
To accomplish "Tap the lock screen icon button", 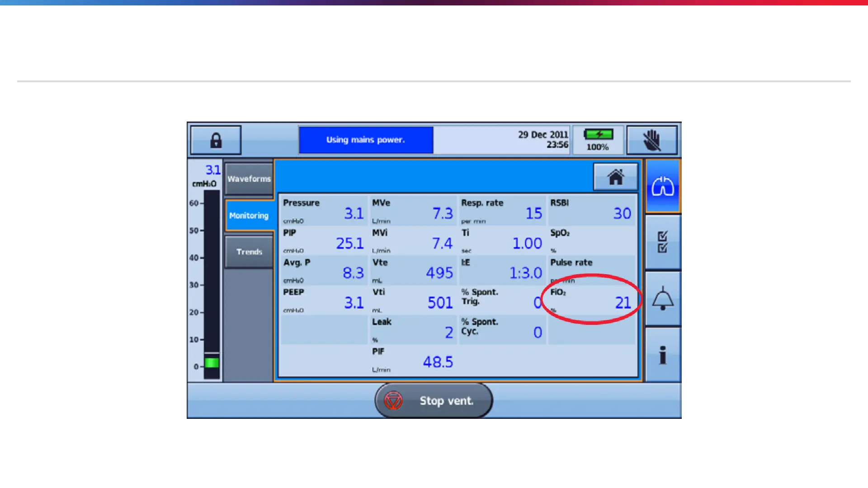I will [216, 140].
